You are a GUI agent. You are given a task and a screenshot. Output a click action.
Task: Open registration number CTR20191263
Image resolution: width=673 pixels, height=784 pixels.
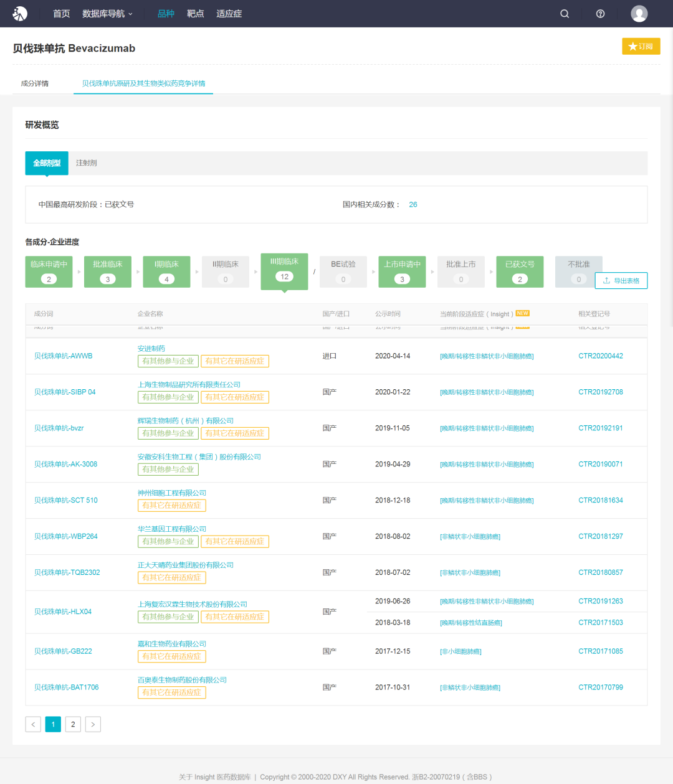(x=601, y=602)
